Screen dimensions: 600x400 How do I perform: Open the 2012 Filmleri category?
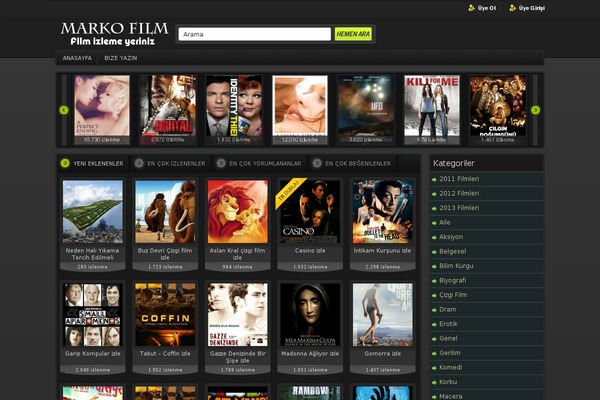tap(459, 193)
